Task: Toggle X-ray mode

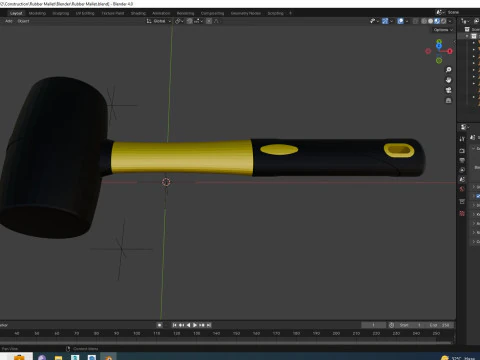Action: tap(416, 21)
